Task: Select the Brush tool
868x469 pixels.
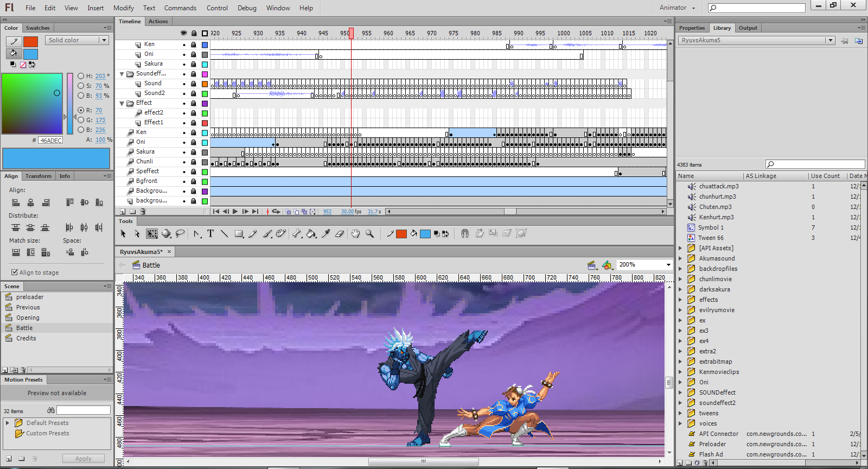Action: [x=267, y=233]
